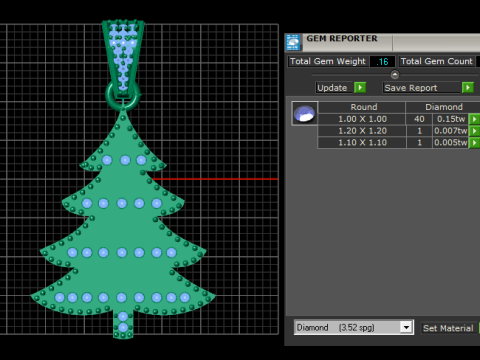Collapse panel with round up-arrow handle
Viewport: 480px width, 360px height.
[395, 74]
